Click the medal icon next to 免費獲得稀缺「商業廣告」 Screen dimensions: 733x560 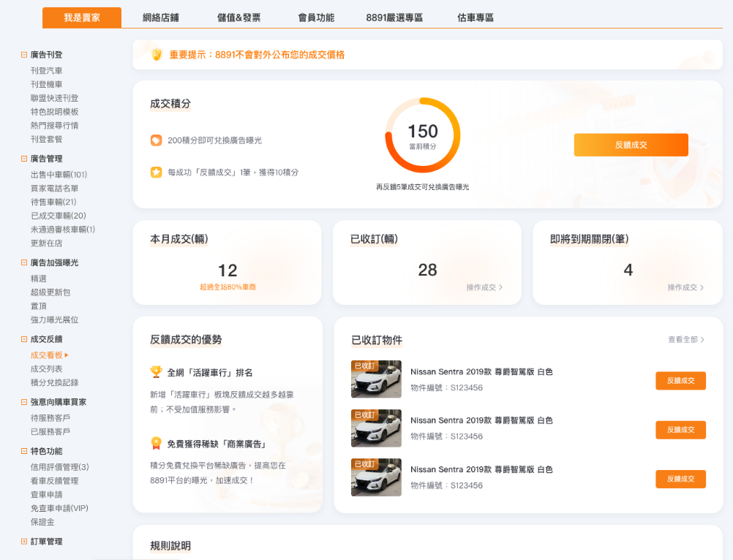[x=156, y=443]
